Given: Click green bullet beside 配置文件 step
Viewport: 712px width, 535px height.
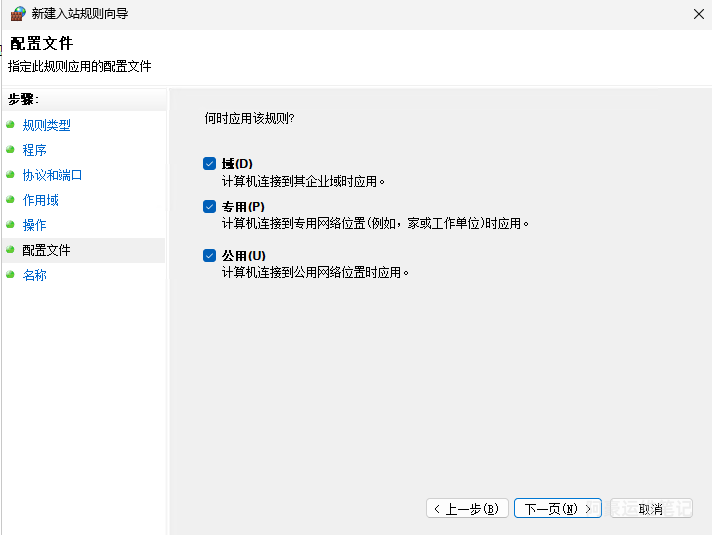Looking at the screenshot, I should (10, 250).
